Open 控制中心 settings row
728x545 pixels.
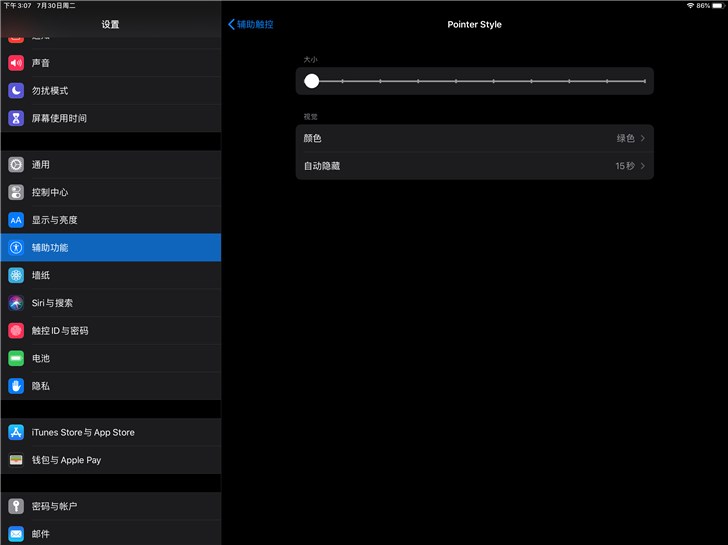point(110,192)
